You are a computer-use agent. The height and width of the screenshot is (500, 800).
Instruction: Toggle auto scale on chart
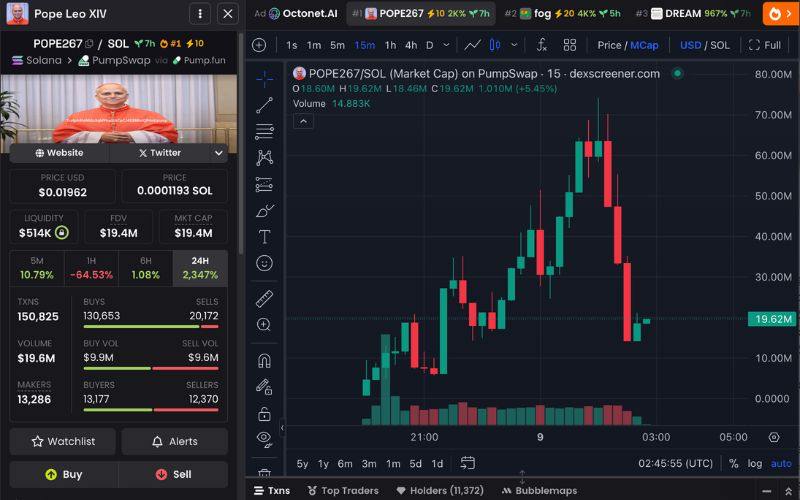pyautogui.click(x=781, y=463)
